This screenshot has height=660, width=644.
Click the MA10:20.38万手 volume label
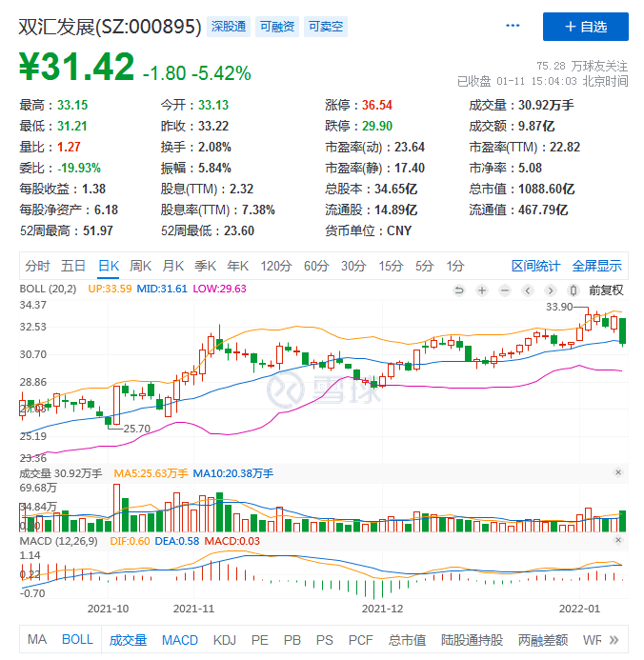pos(233,473)
